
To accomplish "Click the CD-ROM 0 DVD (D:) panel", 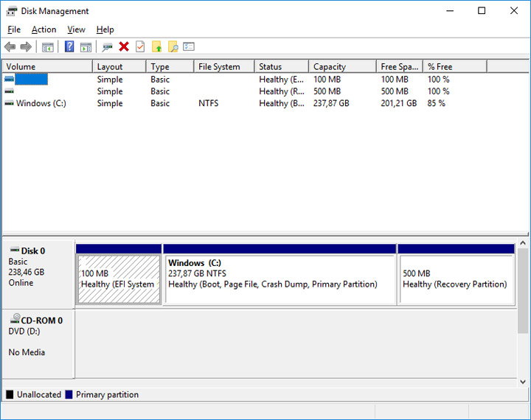I will point(38,335).
